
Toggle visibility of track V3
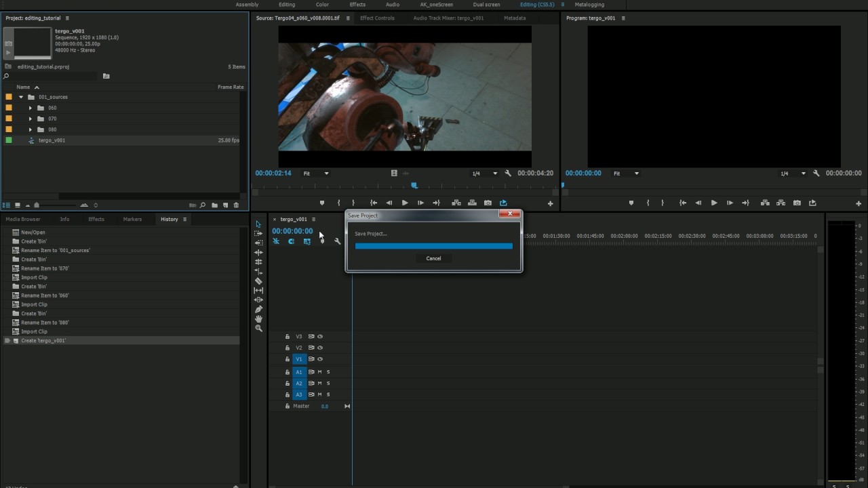320,336
